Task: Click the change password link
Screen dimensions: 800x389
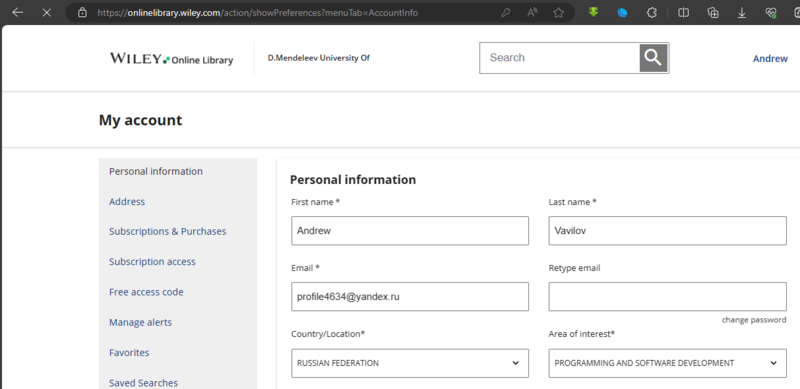Action: coord(754,320)
